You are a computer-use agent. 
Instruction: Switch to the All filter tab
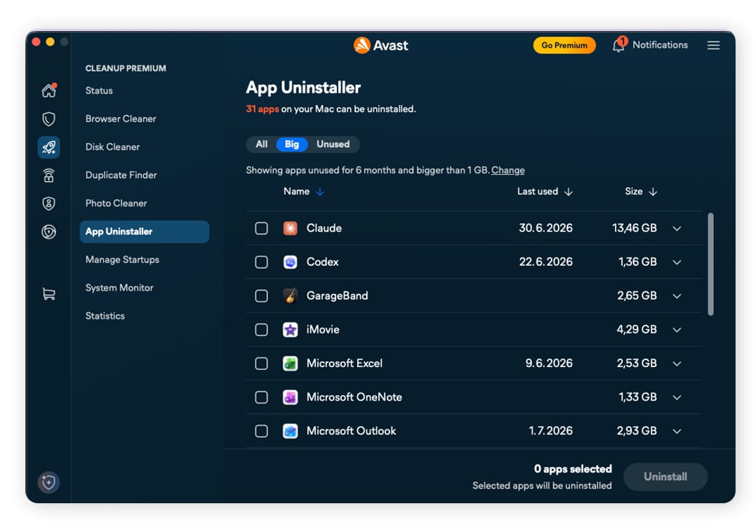[x=261, y=144]
